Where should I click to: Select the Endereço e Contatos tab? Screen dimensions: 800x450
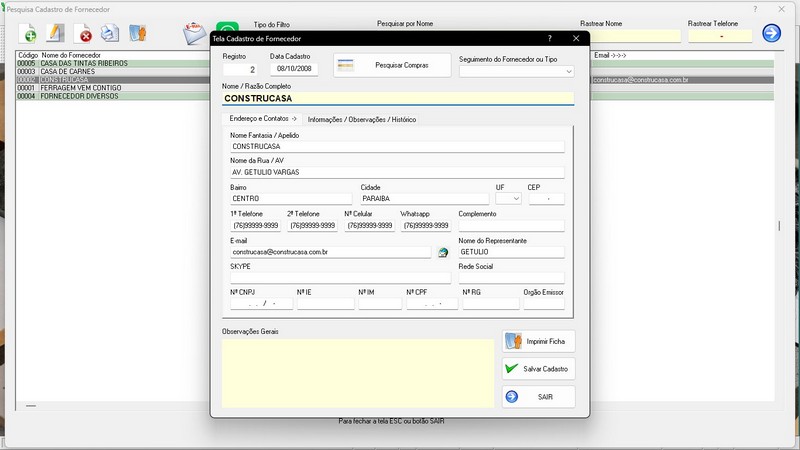pos(263,118)
